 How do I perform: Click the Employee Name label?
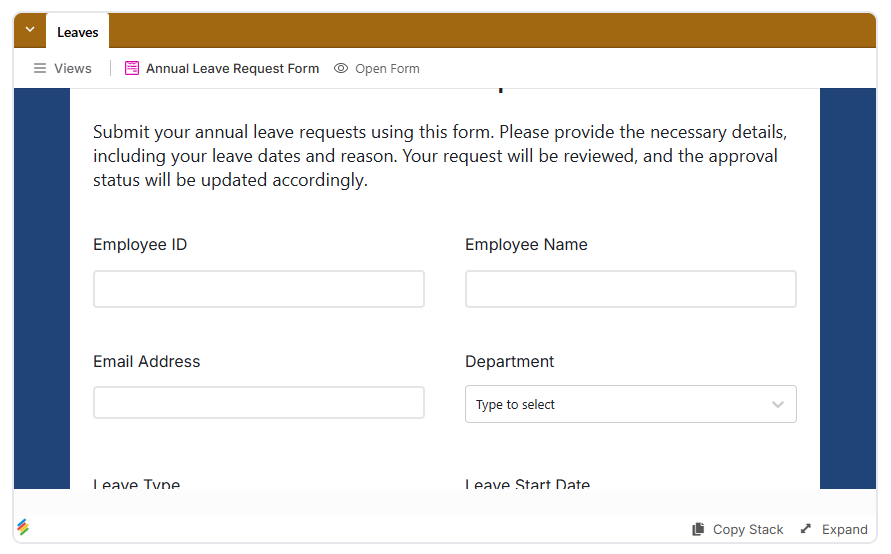[526, 244]
